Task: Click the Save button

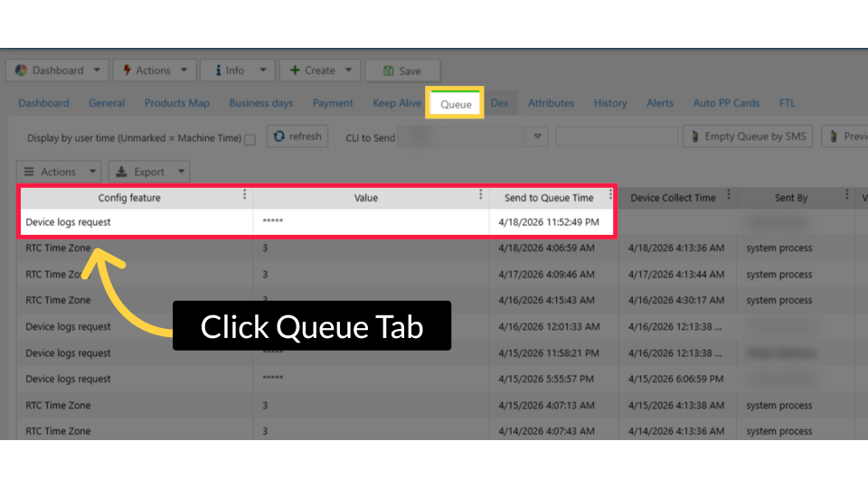Action: [402, 70]
